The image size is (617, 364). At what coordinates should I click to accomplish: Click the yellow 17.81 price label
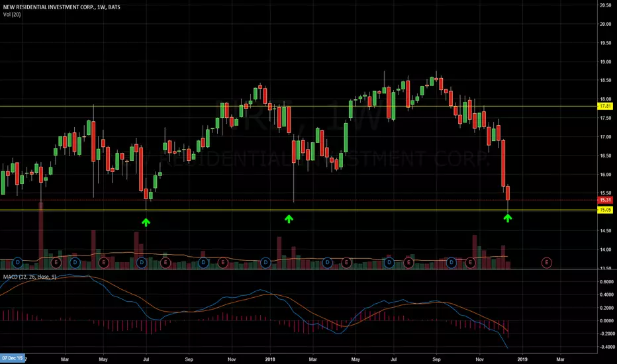click(x=605, y=107)
